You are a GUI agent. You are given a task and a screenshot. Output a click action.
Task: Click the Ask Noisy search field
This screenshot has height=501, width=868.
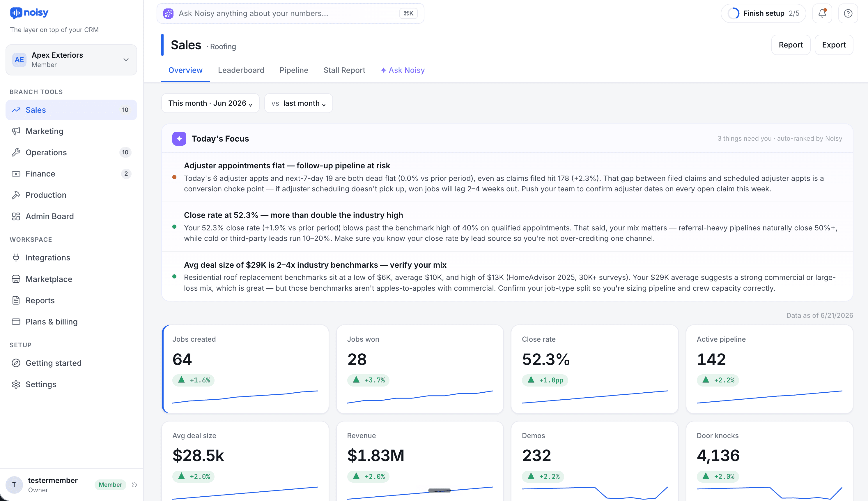click(290, 13)
